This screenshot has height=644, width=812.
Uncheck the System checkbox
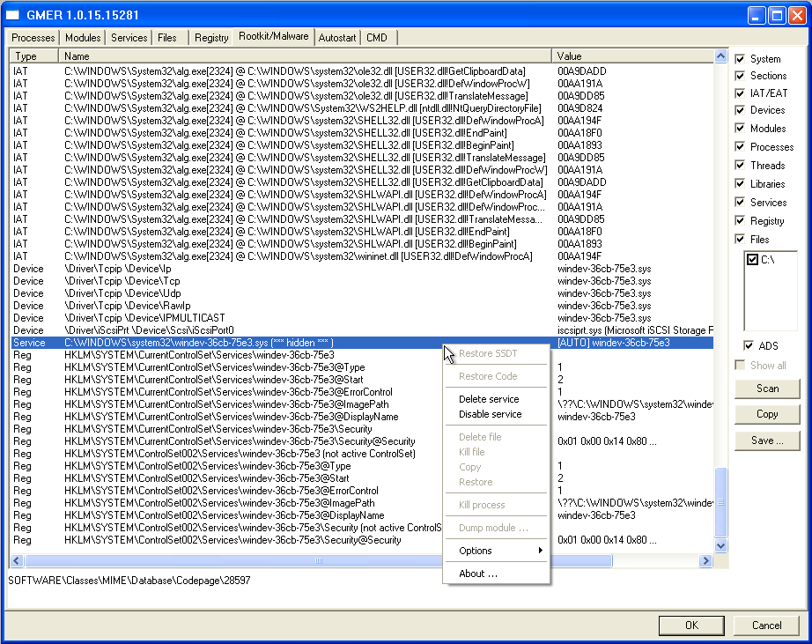(x=741, y=59)
